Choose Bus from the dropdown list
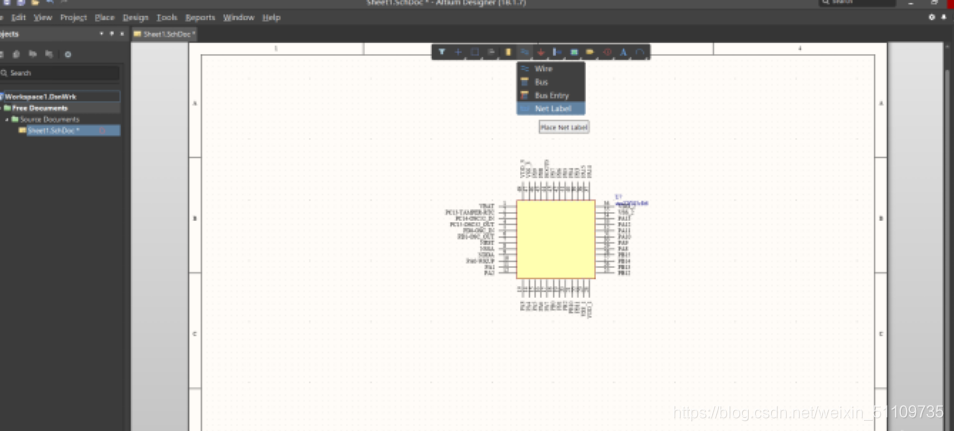The width and height of the screenshot is (954, 431). [x=551, y=82]
